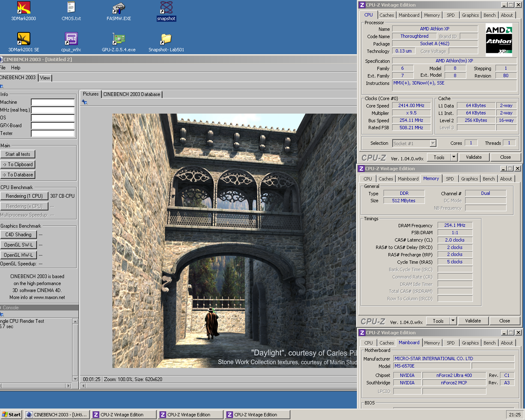
Task: Click the Start all tests button
Action: [x=18, y=154]
